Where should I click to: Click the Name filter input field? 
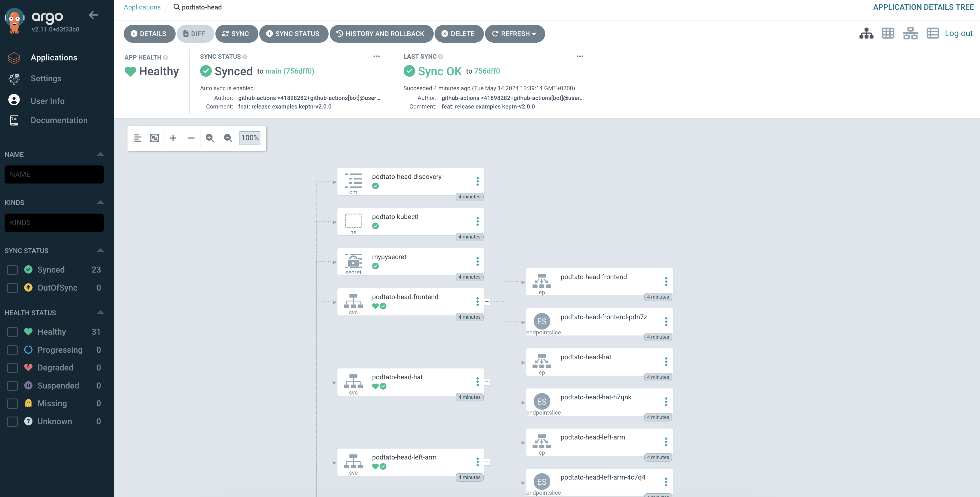(54, 175)
